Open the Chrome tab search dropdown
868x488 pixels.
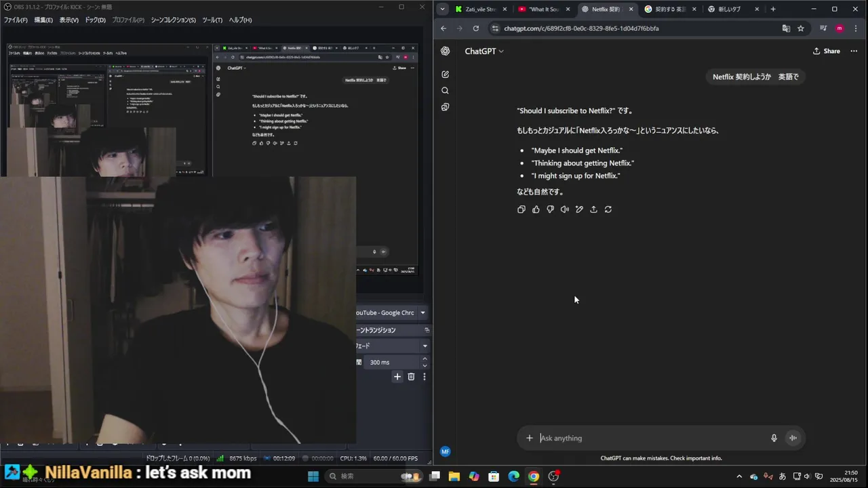click(x=443, y=9)
